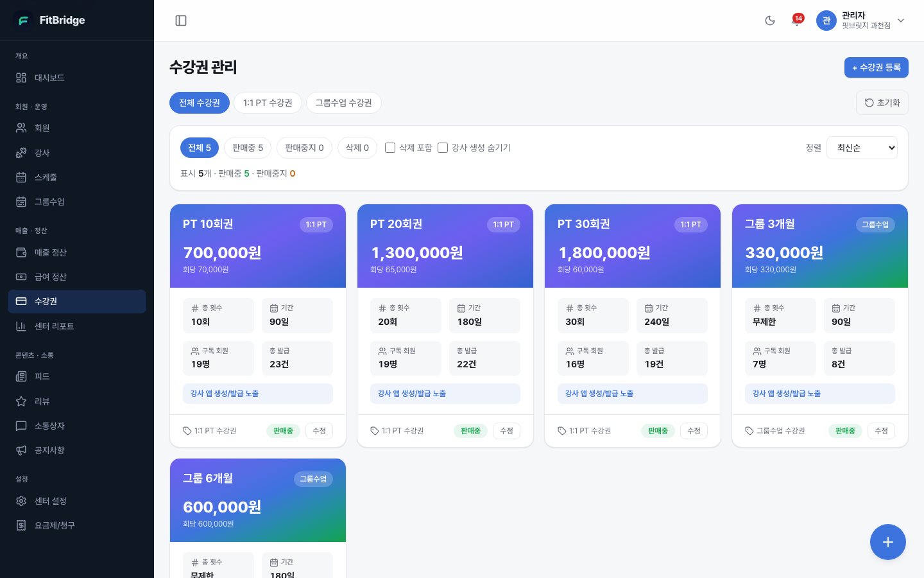The height and width of the screenshot is (578, 924).
Task: Click 판매중 badge on PT 10회권 card
Action: [x=283, y=431]
